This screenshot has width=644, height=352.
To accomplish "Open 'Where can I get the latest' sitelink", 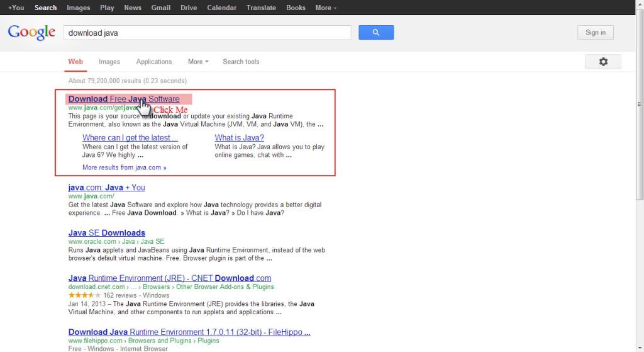I will tap(130, 138).
